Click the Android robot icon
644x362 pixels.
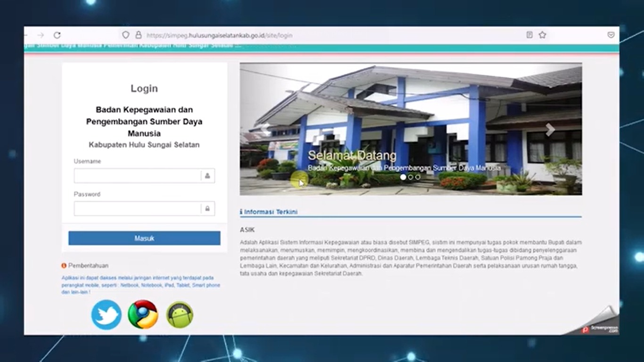click(180, 315)
